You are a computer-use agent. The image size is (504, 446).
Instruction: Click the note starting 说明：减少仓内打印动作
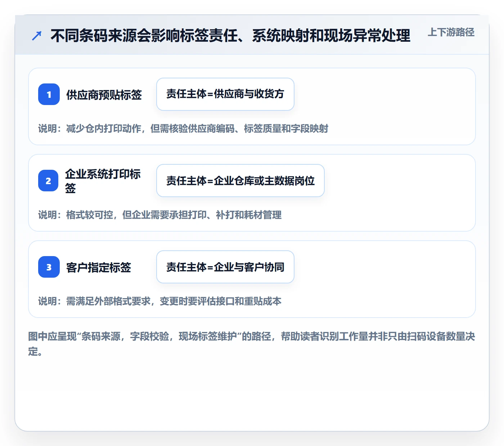(x=183, y=128)
